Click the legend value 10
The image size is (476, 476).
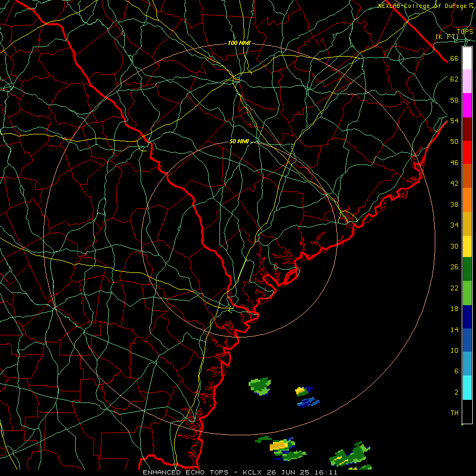[454, 350]
